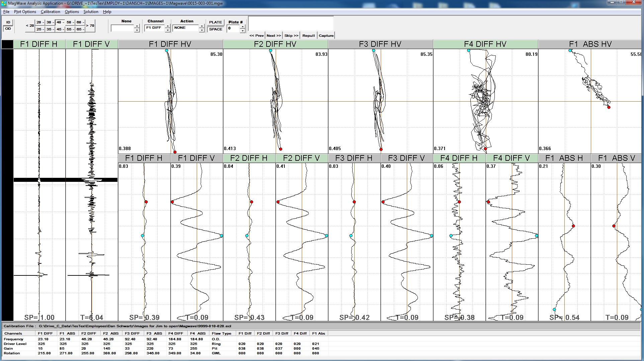The image size is (644, 361).
Task: Select the F3 DIFF HV plot header
Action: click(381, 44)
